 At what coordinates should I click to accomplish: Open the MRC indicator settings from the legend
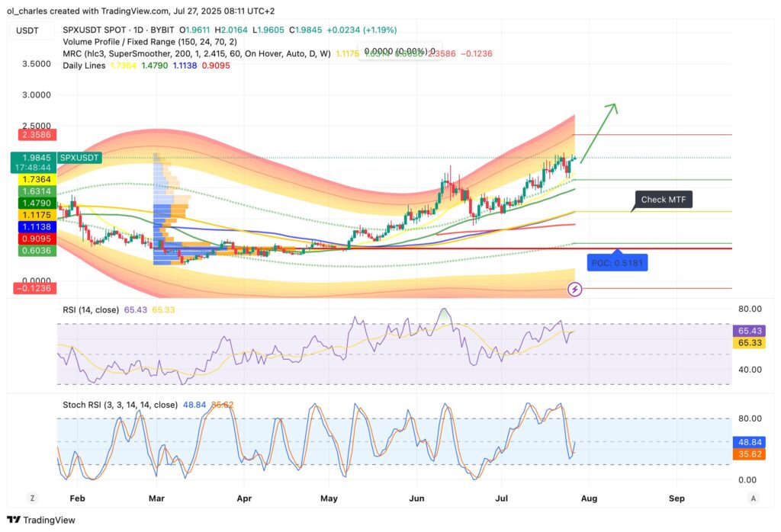click(72, 54)
